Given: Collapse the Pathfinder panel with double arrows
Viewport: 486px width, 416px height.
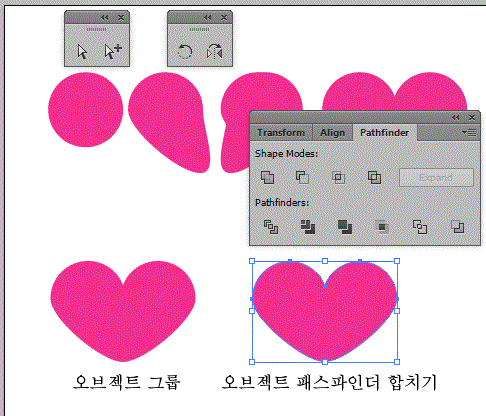Looking at the screenshot, I should (x=456, y=117).
